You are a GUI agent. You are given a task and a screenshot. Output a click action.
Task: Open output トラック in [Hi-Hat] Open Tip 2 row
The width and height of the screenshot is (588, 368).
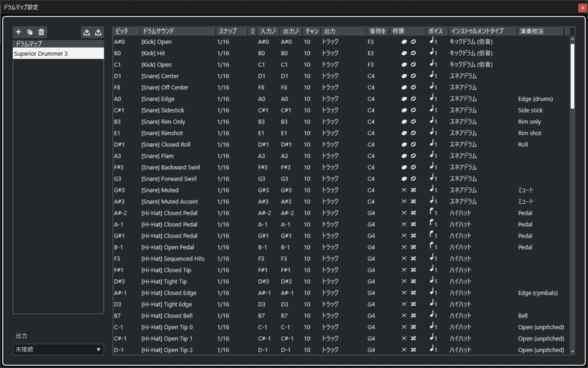(330, 350)
